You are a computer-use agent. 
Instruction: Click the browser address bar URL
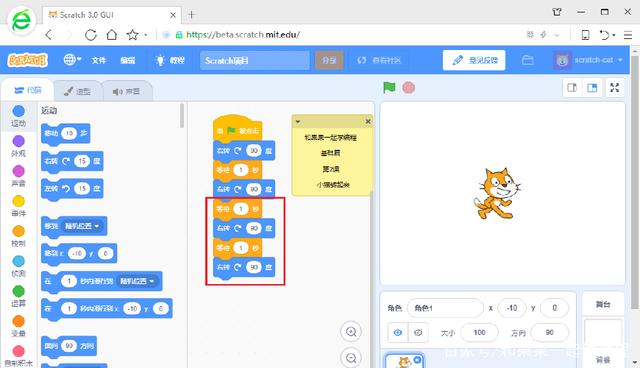tap(243, 35)
